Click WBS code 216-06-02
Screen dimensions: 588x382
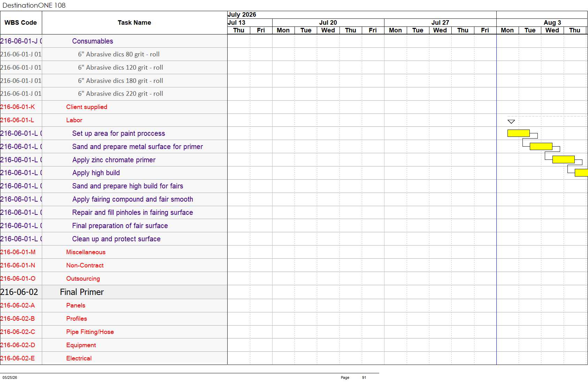pos(19,292)
